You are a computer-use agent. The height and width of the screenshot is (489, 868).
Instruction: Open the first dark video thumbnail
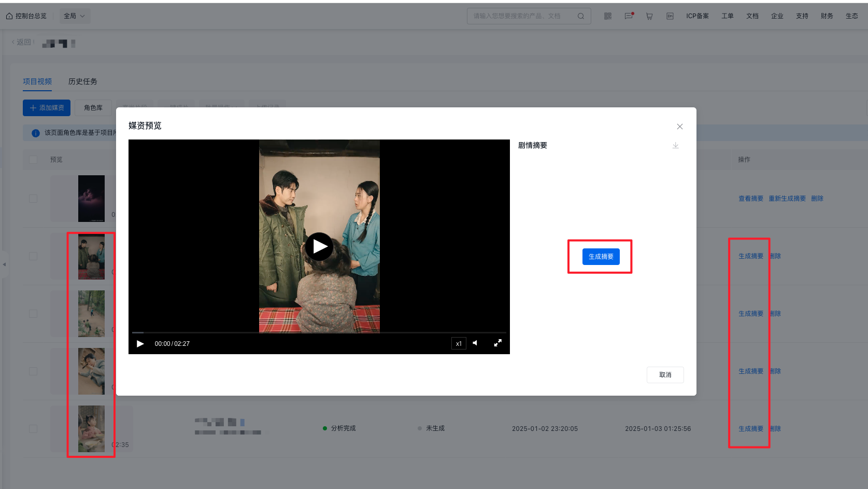tap(91, 199)
